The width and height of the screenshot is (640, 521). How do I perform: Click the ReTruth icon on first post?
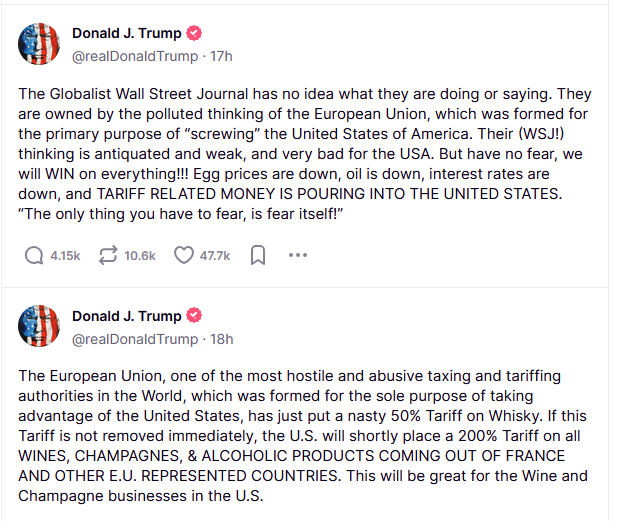[108, 256]
